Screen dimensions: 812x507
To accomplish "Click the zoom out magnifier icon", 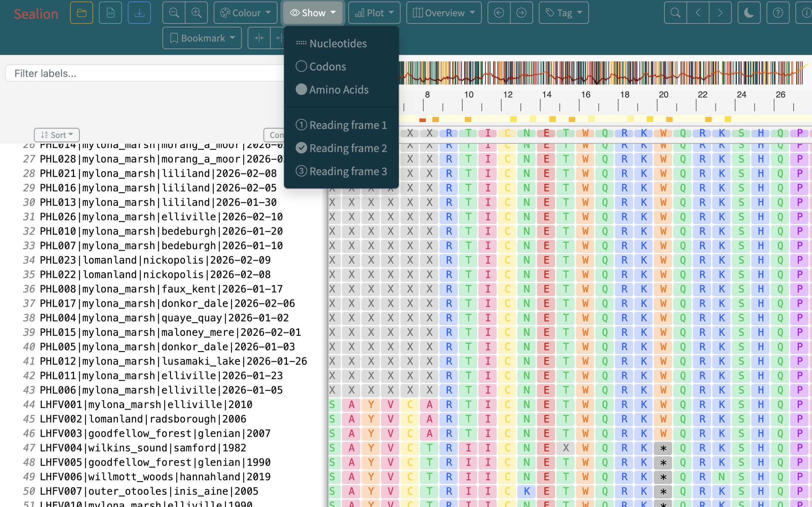I will coord(174,13).
